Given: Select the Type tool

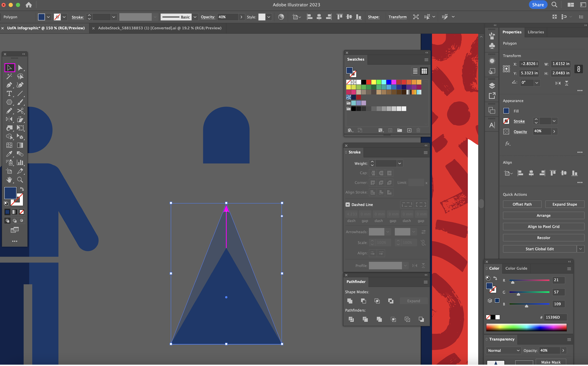Looking at the screenshot, I should [9, 94].
